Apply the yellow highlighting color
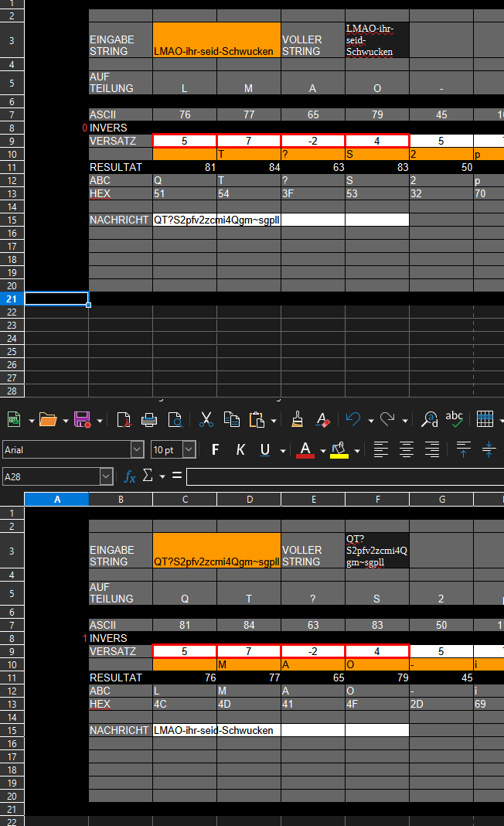 (x=339, y=449)
